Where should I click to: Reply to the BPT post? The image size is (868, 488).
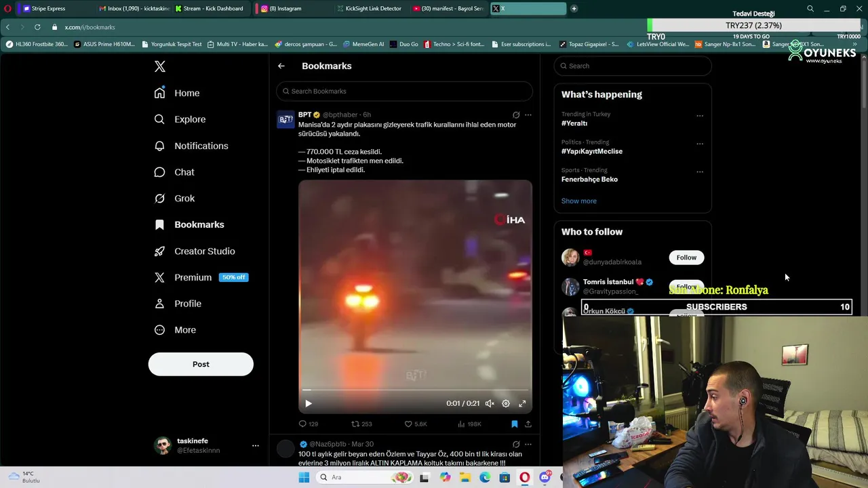coord(309,424)
